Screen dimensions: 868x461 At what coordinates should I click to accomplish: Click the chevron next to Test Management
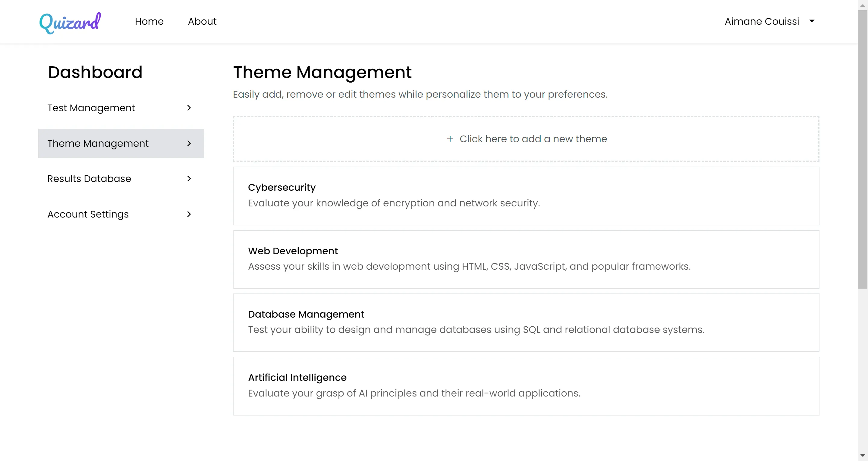pyautogui.click(x=189, y=108)
